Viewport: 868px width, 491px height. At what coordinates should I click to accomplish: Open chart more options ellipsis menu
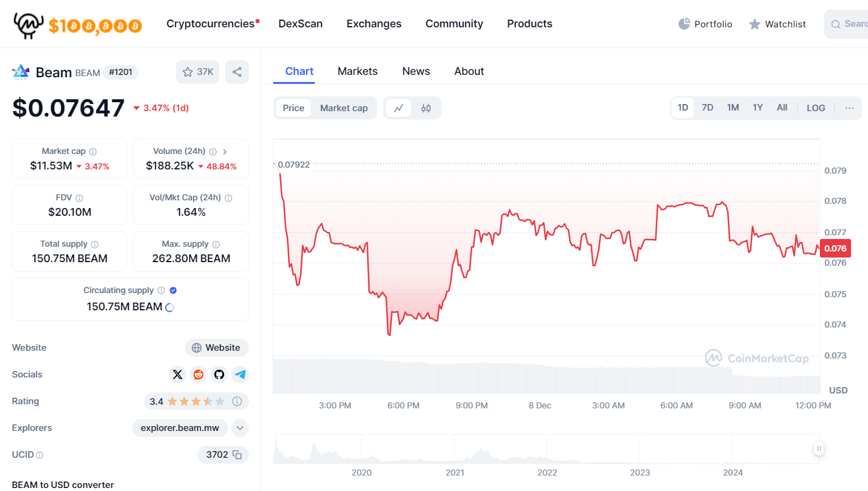[850, 108]
